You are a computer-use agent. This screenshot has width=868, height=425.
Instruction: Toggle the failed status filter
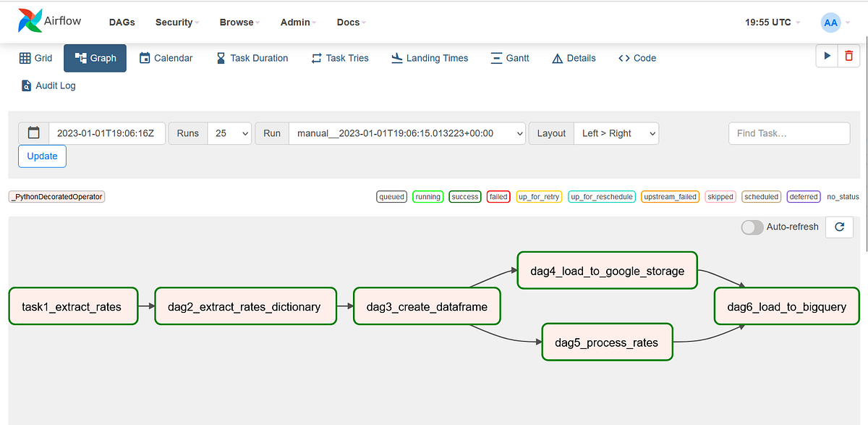pyautogui.click(x=498, y=196)
